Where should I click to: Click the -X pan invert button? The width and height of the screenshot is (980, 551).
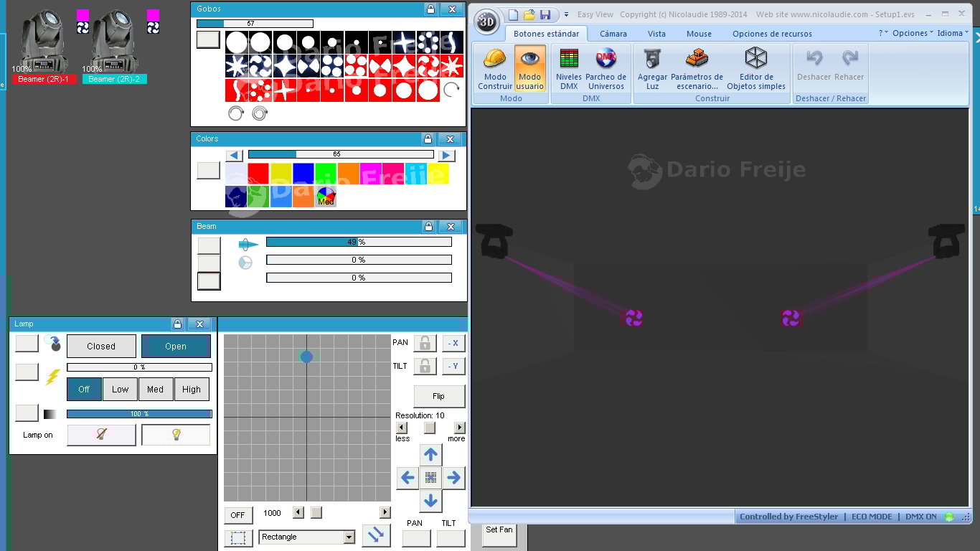pos(453,343)
